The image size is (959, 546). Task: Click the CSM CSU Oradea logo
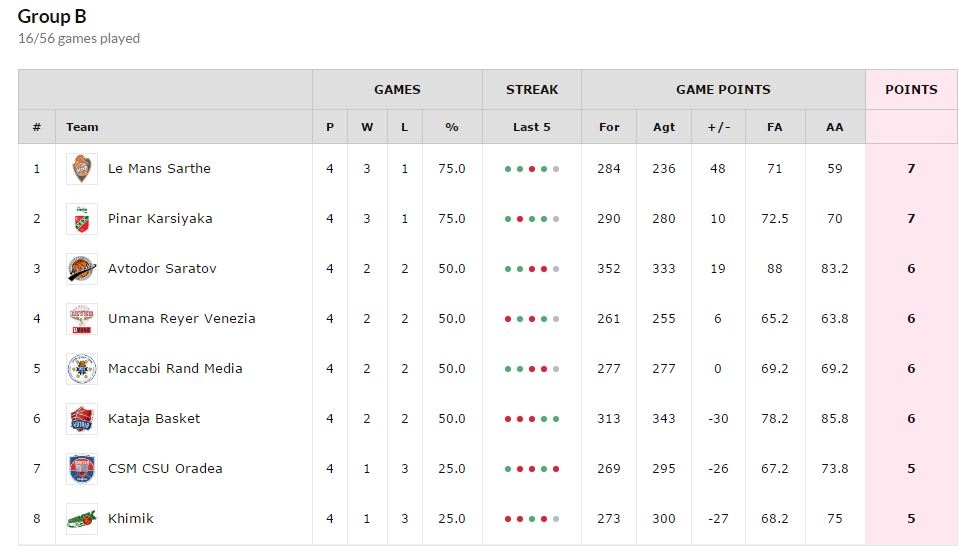point(82,469)
